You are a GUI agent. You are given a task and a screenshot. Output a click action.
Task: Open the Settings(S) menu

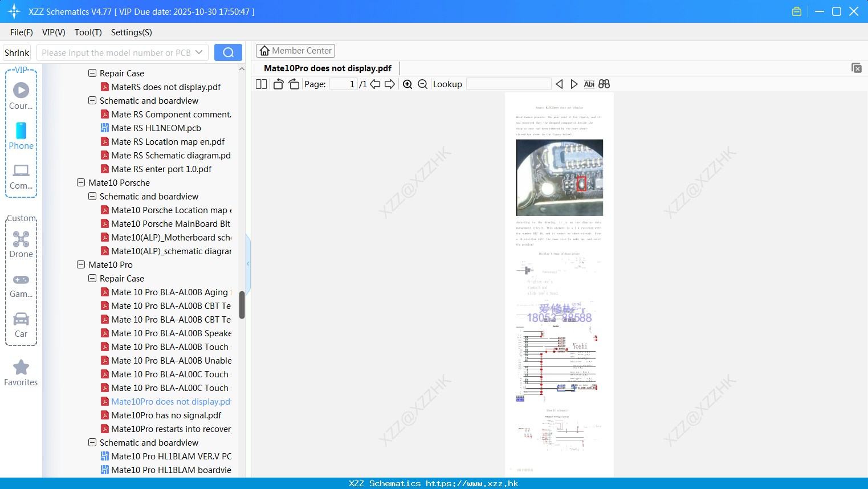132,32
